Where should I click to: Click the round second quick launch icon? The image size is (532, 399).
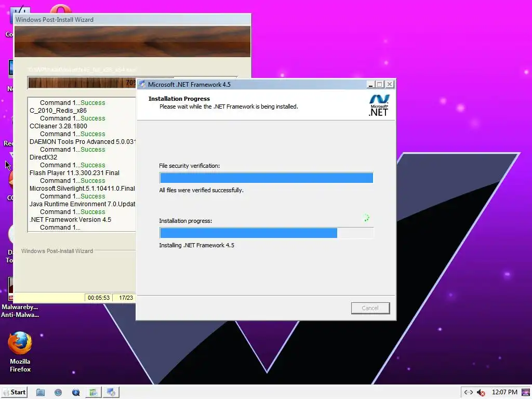point(58,393)
